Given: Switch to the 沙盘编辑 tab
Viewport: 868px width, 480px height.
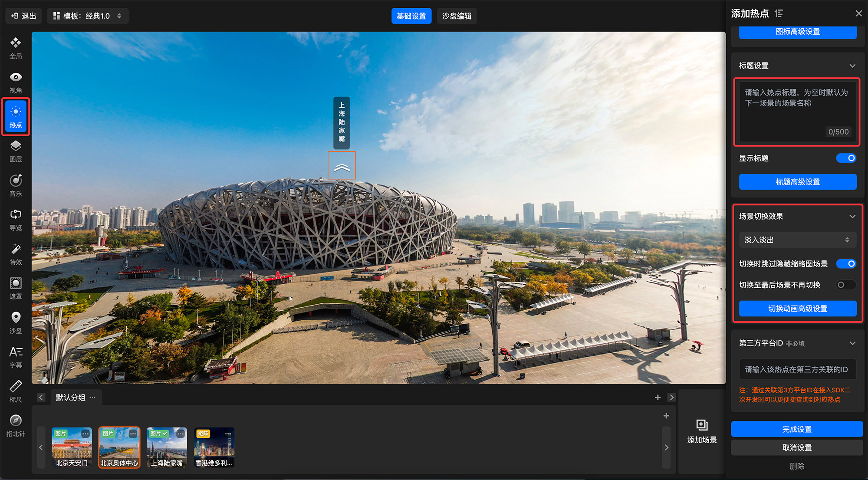Looking at the screenshot, I should click(x=457, y=16).
